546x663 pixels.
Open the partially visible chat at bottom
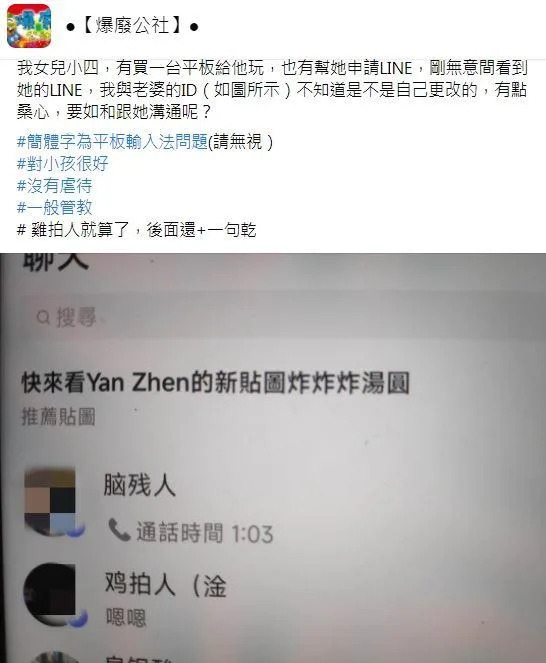click(273, 655)
